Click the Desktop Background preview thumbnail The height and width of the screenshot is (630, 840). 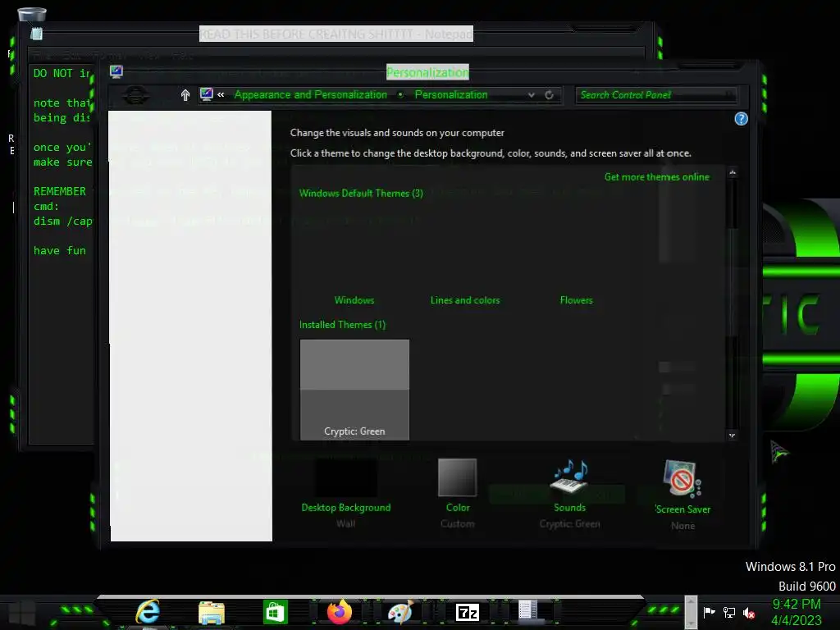[346, 477]
